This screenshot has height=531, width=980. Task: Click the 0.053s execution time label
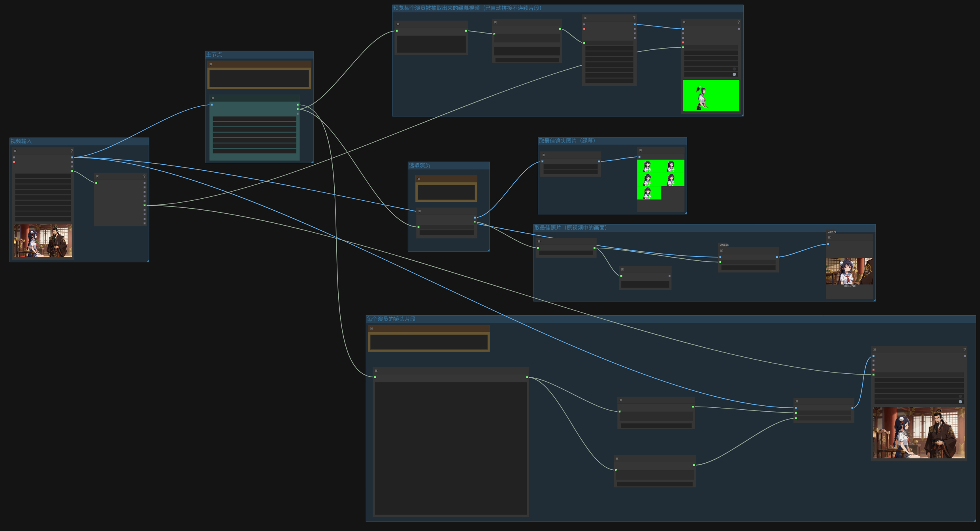(x=724, y=245)
